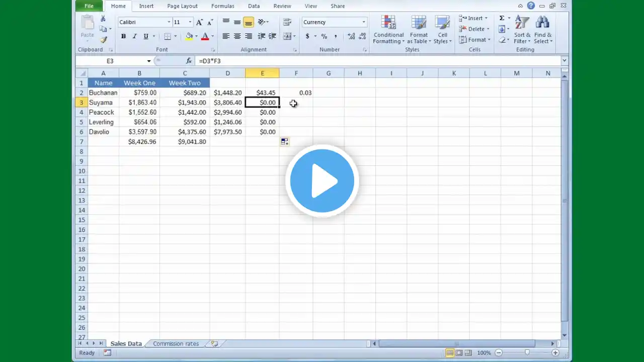Switch to the Page Layout tab
This screenshot has height=362, width=644.
tap(182, 6)
